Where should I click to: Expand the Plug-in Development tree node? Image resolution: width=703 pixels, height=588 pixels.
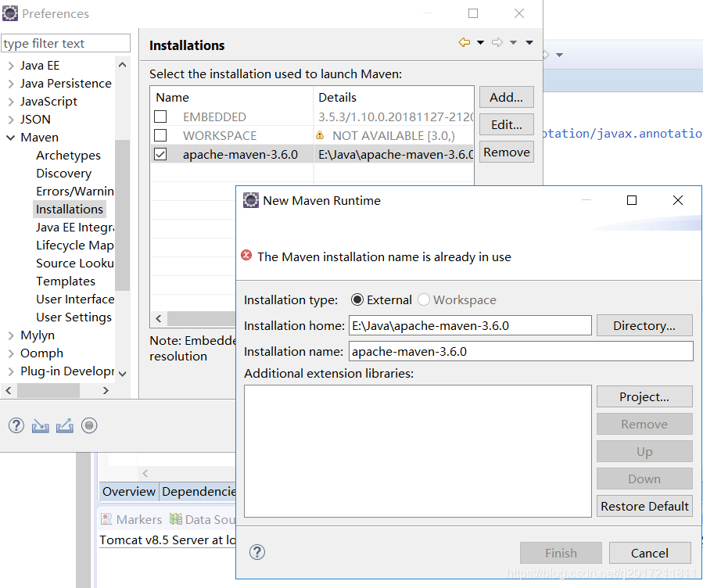pyautogui.click(x=11, y=371)
